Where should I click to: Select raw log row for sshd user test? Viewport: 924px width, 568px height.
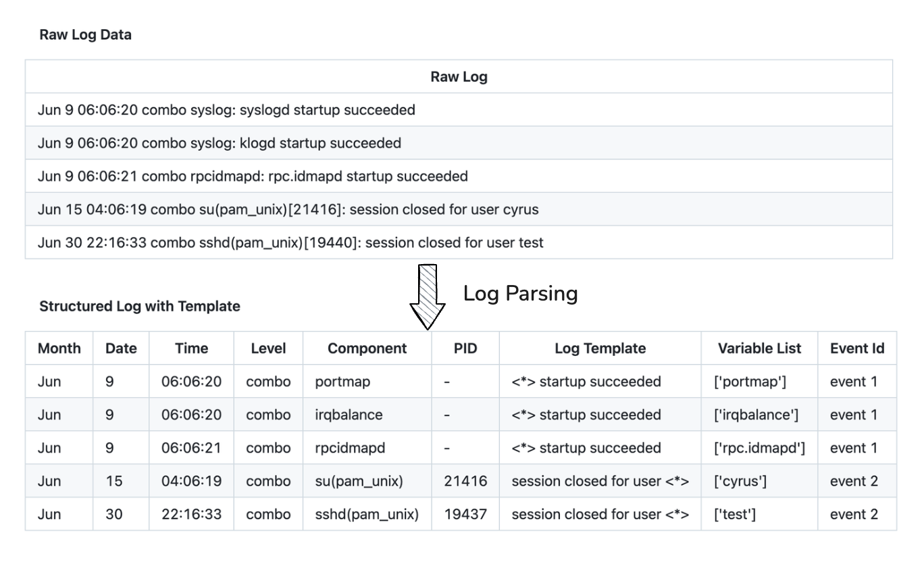[x=290, y=242]
